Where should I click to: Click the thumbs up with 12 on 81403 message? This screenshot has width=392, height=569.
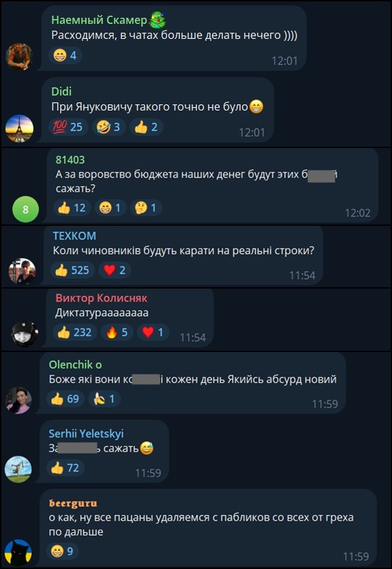click(72, 208)
